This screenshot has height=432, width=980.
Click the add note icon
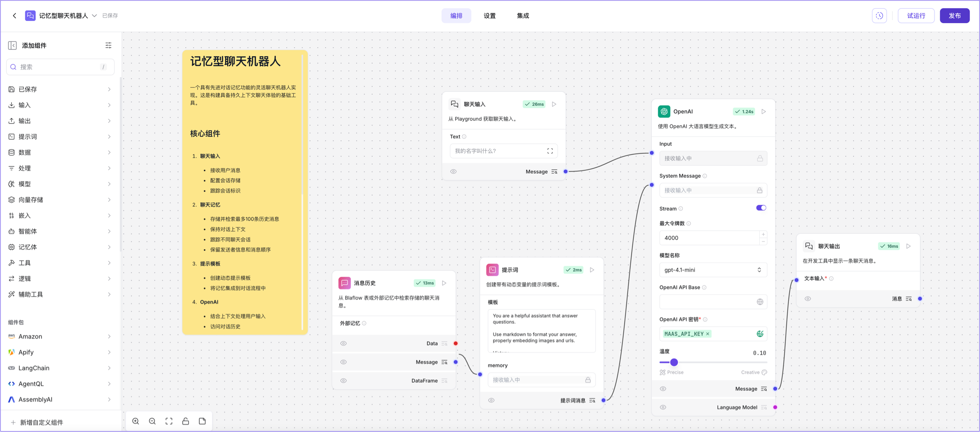coord(202,421)
